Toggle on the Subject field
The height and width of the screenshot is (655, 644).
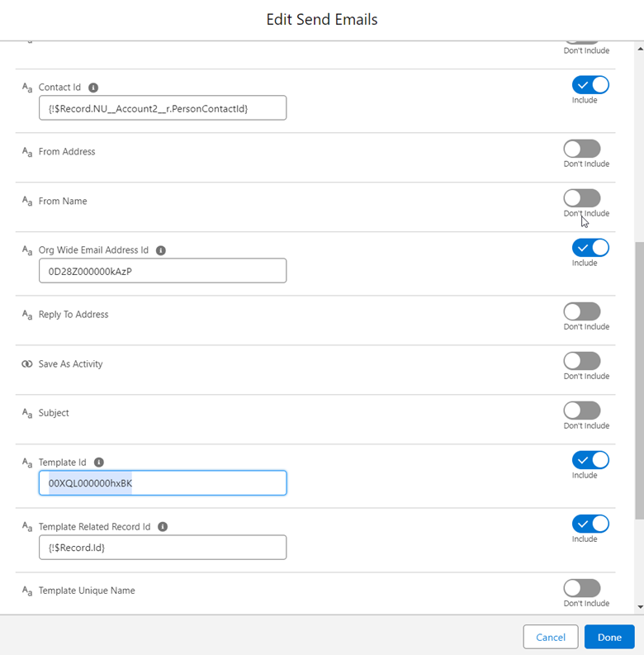point(582,411)
